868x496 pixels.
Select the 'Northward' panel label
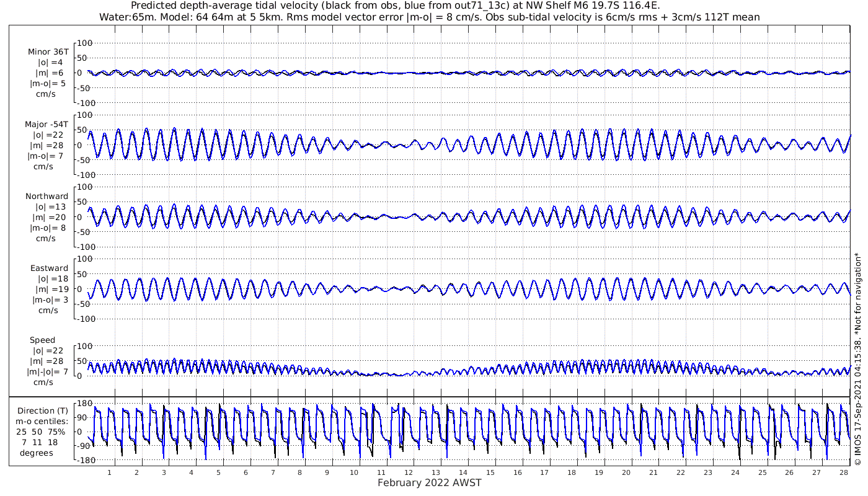[x=47, y=197]
